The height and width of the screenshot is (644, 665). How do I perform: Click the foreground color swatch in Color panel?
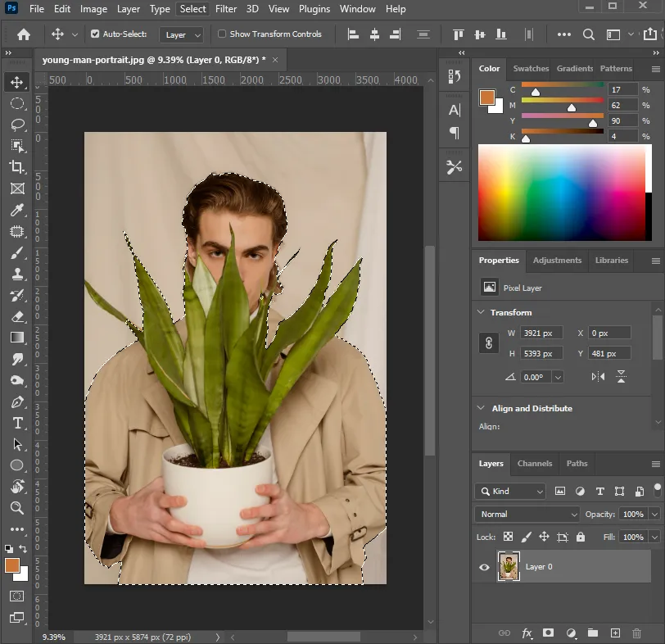(x=486, y=96)
